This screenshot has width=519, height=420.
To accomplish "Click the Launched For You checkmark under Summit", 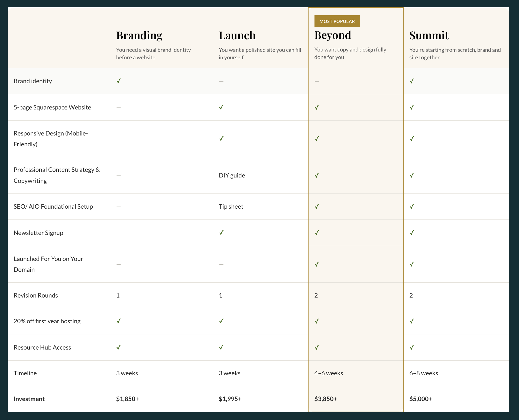I will click(x=412, y=264).
